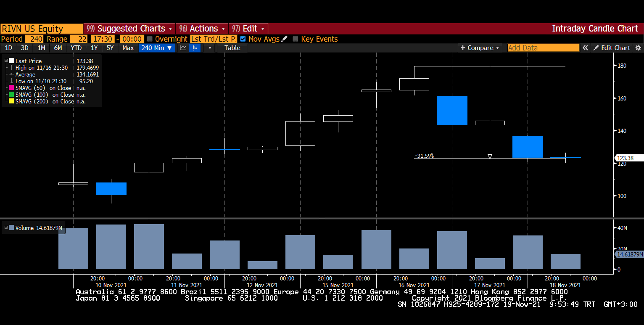Screen dimensions: 644x325
Task: Select the YTD range tab
Action: pos(76,48)
